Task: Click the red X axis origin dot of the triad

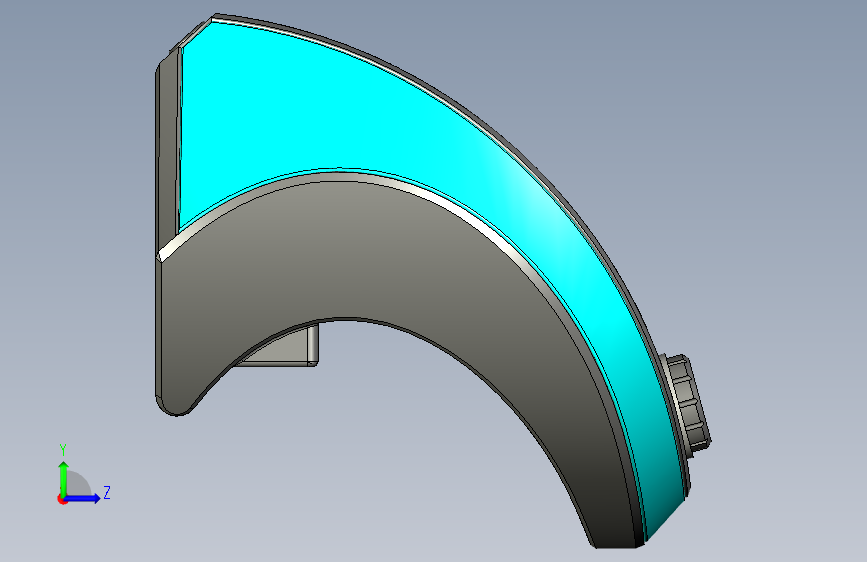Action: pyautogui.click(x=61, y=499)
